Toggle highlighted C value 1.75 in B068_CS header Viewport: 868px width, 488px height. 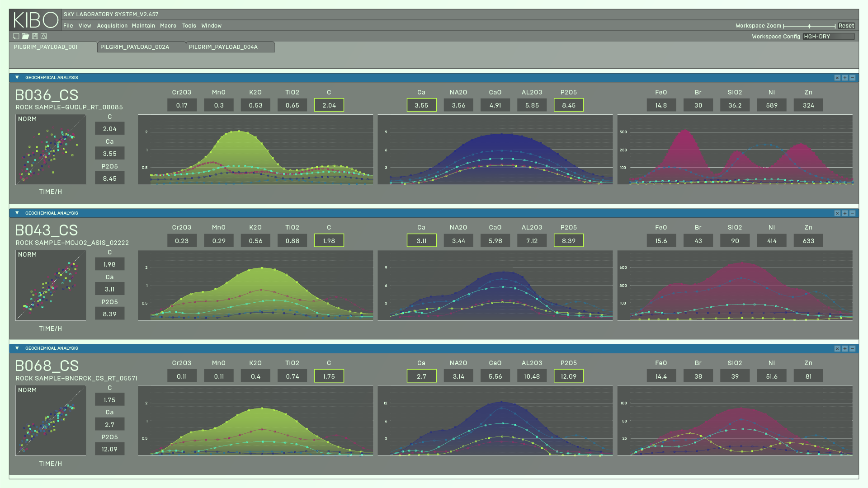329,376
